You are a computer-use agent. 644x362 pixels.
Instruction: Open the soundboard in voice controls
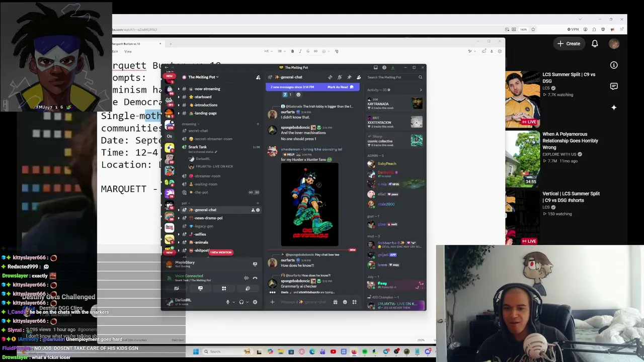coord(248,289)
